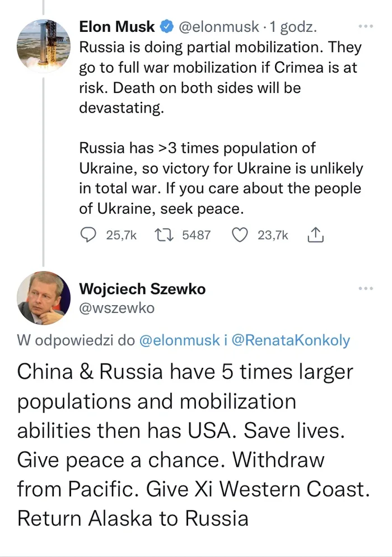Open the @elonmusk handle in tweet header
392x557 pixels.
(x=218, y=27)
